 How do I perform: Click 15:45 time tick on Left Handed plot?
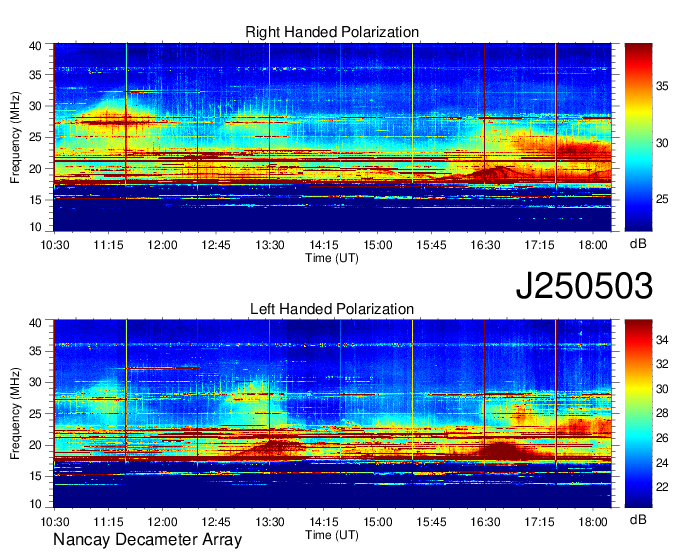coord(431,522)
